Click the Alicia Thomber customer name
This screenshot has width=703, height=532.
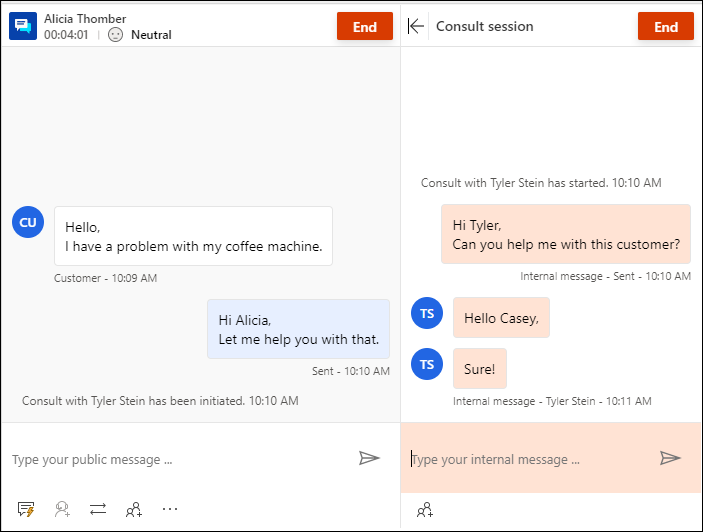[x=85, y=19]
